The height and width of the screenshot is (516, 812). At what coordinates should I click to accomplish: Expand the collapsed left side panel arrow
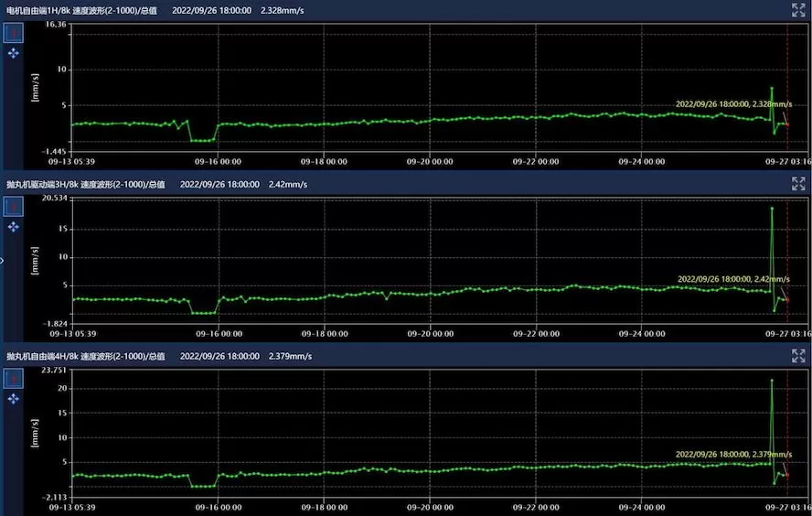click(3, 260)
